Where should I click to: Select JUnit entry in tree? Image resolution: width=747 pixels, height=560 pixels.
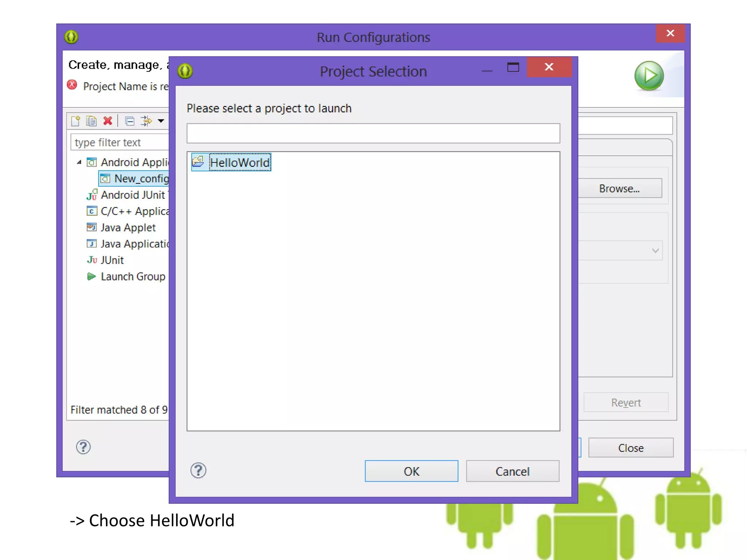tap(112, 260)
